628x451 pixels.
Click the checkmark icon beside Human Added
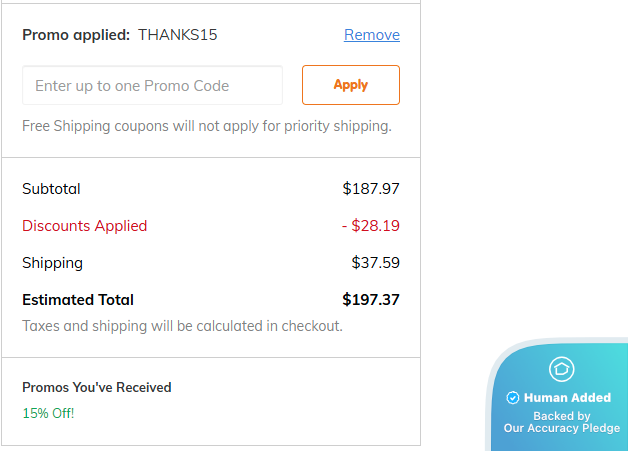[513, 398]
